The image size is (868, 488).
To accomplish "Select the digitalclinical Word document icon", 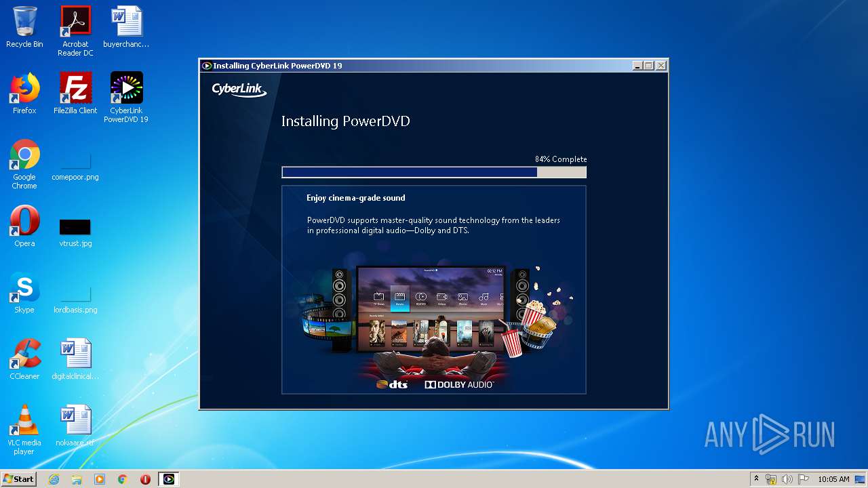I will click(75, 359).
